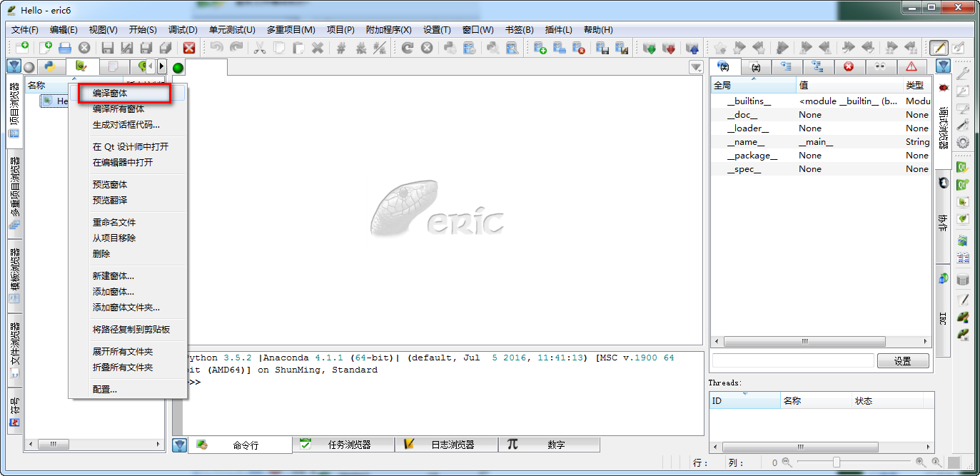Open the Python sources tab in the project browser
980x476 pixels.
coord(50,66)
